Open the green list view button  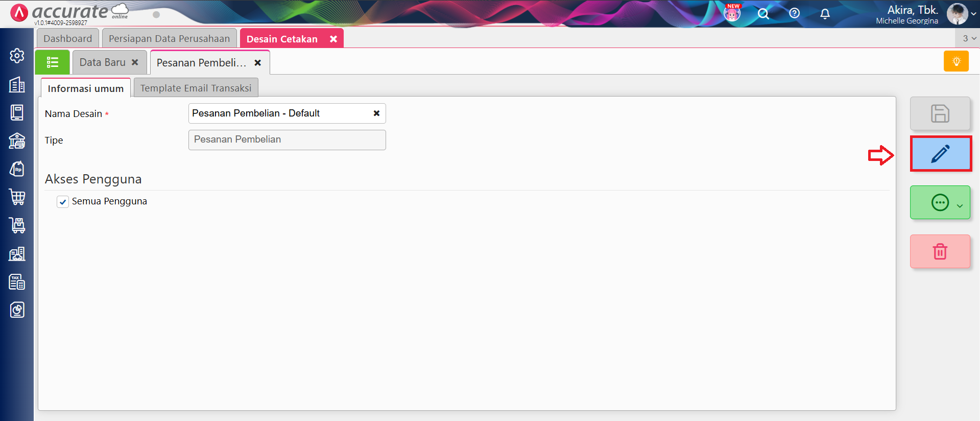(52, 62)
